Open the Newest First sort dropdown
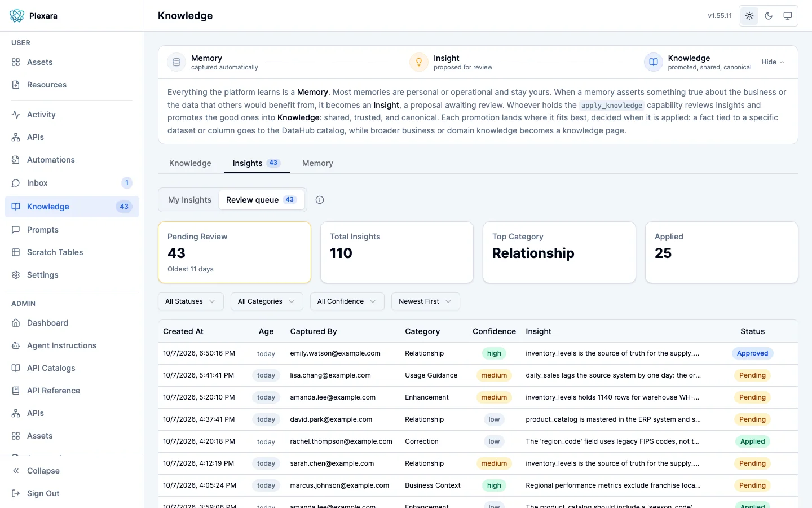This screenshot has width=812, height=508. pos(425,301)
